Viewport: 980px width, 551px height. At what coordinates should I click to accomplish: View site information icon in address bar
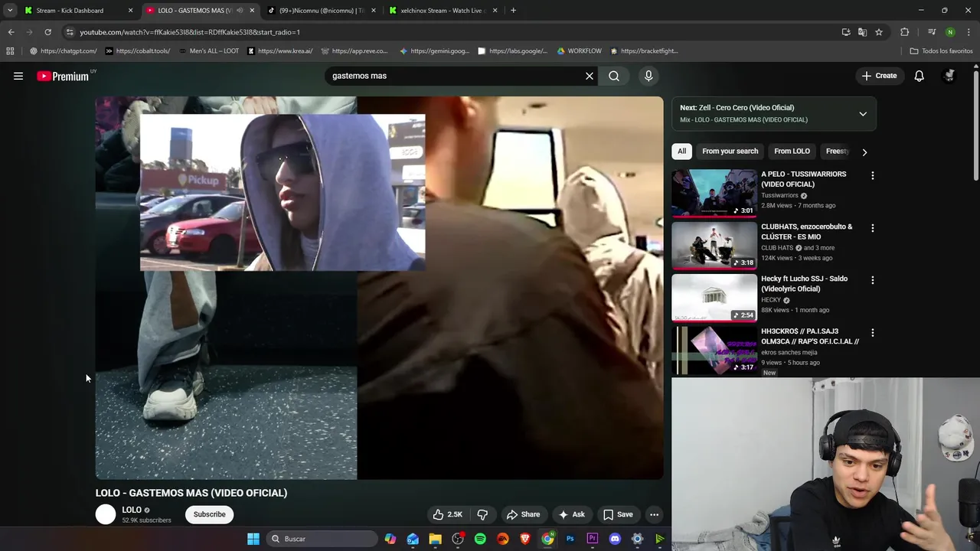tap(70, 32)
